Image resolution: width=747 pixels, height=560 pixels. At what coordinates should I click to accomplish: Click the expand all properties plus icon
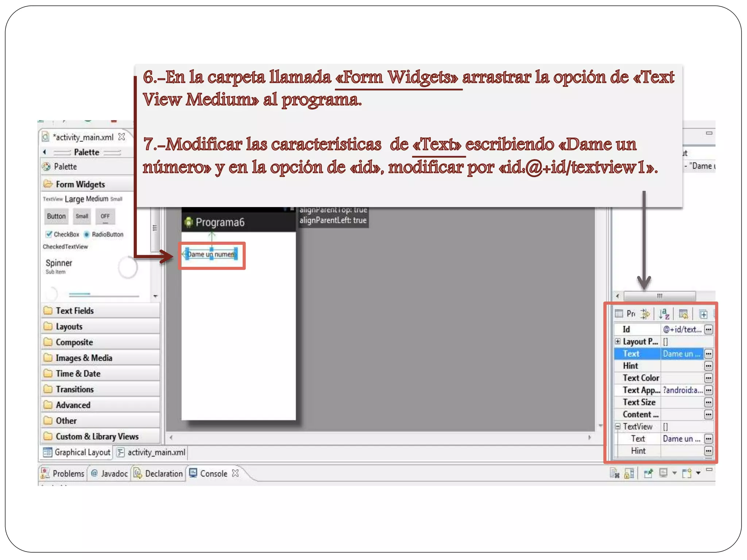pyautogui.click(x=703, y=314)
